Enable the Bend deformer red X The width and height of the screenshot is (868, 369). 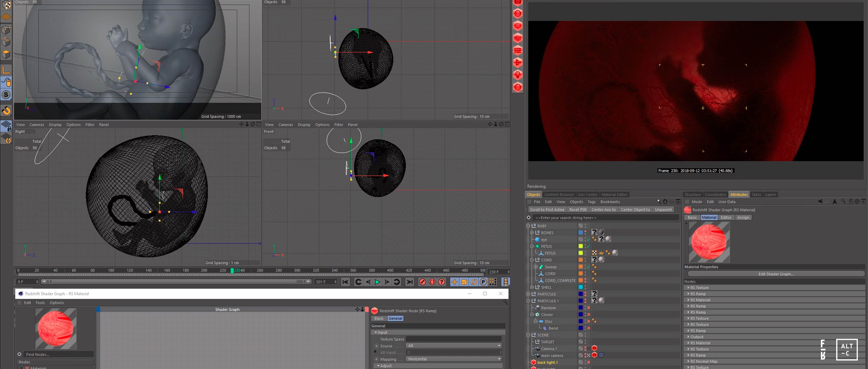coord(589,328)
